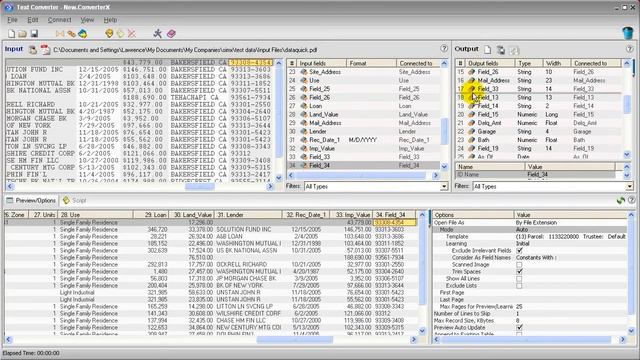Click Output fields column header

point(490,63)
